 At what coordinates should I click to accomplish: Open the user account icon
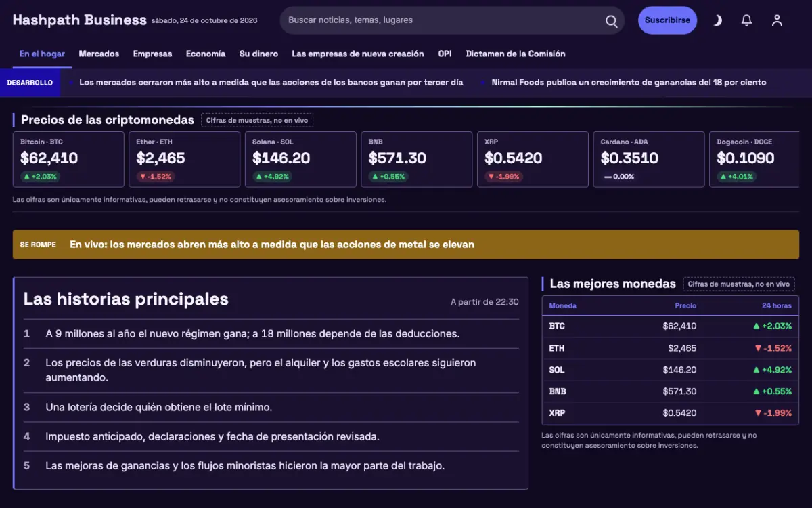(777, 20)
